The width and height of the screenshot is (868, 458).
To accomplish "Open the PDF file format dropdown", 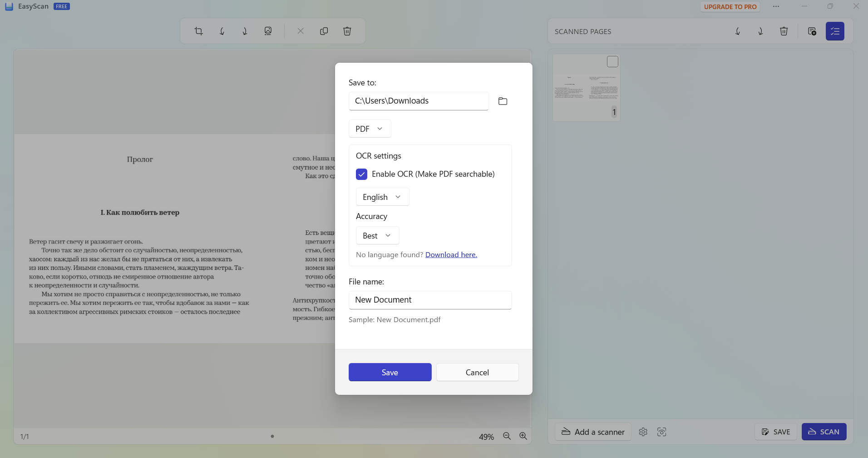I will [369, 129].
